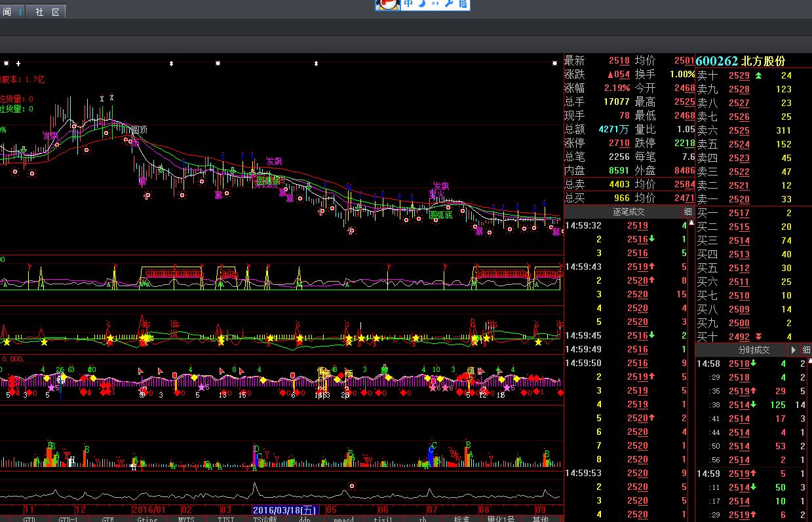Click the 换手 value 1.00%

[682, 75]
